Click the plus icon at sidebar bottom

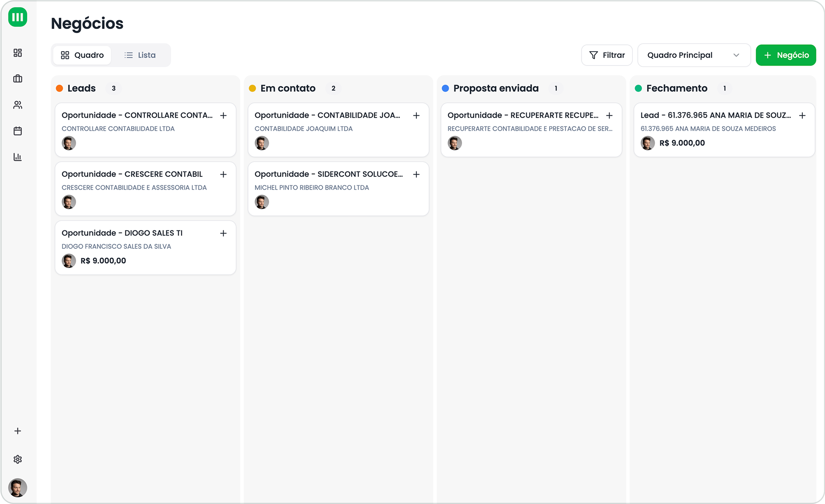(x=18, y=431)
